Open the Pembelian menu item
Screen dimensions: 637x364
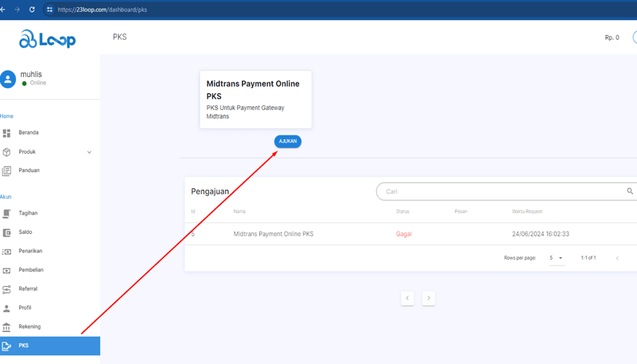pyautogui.click(x=31, y=270)
